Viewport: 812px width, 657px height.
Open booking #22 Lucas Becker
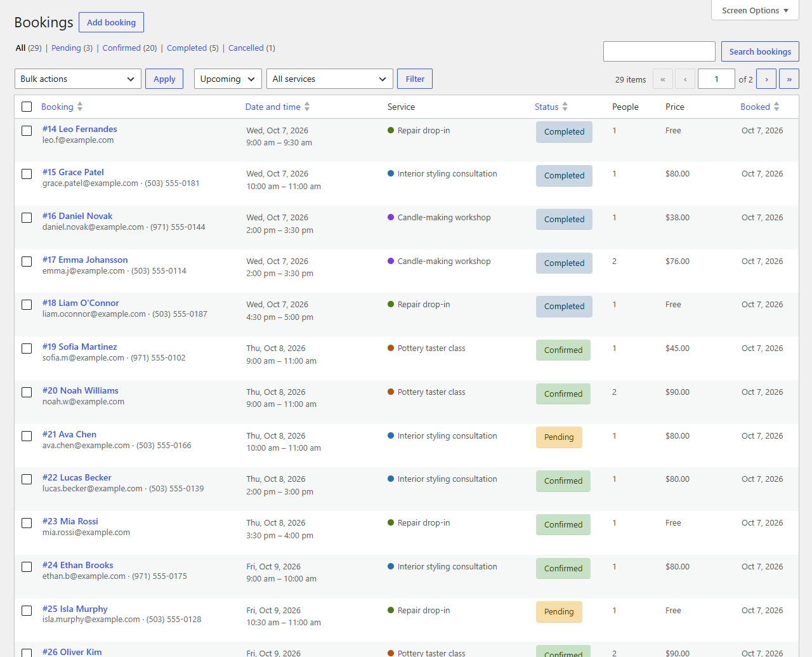[x=77, y=477]
